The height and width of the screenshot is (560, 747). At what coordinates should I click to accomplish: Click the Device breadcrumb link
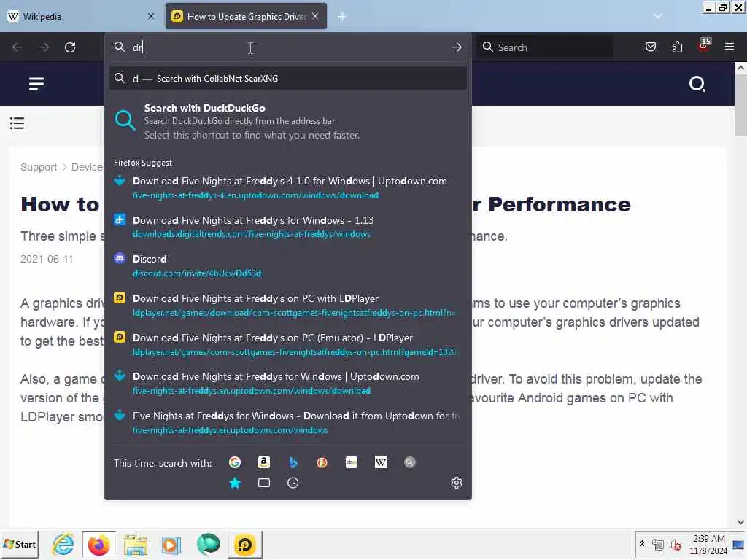(x=87, y=167)
